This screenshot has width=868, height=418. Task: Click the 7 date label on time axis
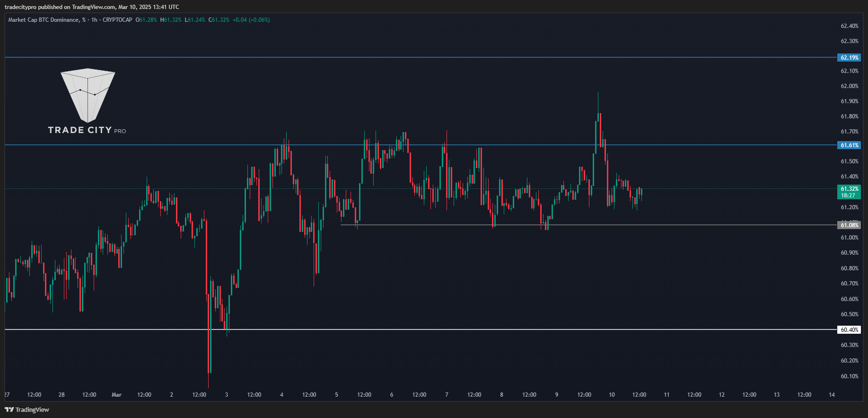pos(447,395)
